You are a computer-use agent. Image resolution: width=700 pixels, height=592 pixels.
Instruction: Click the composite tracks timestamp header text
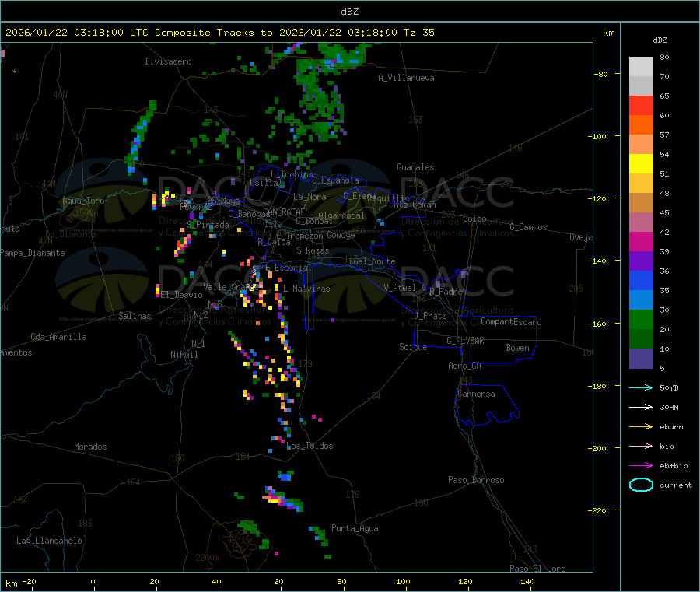point(219,33)
